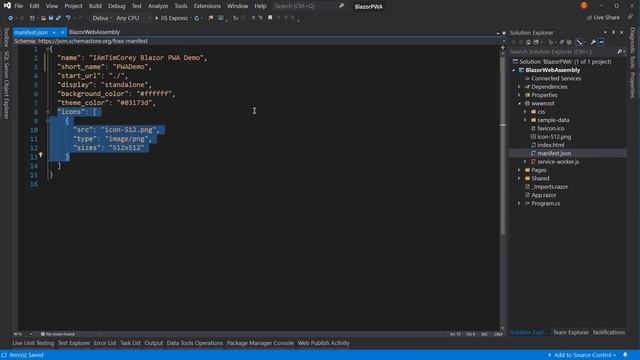
Task: Expand the sample-data folder
Action: pos(526,120)
